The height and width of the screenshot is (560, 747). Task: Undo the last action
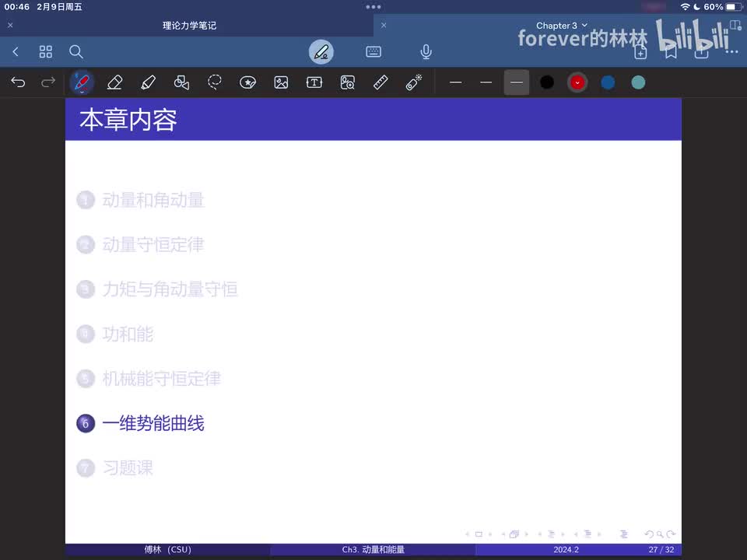click(x=18, y=82)
